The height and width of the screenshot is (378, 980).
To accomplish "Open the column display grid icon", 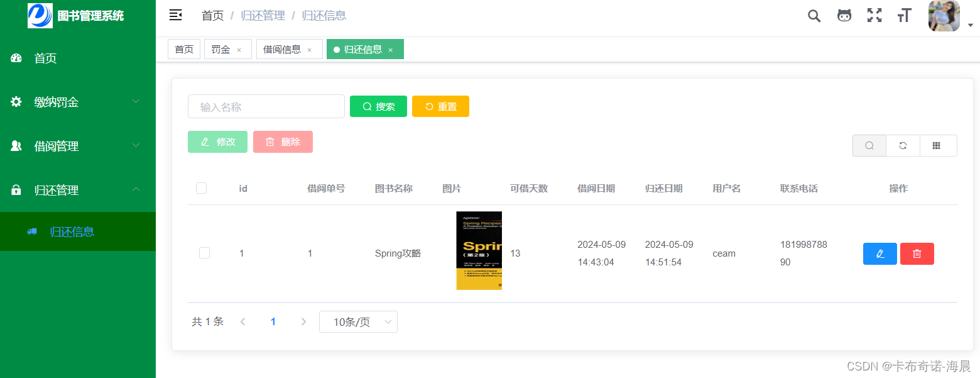I will (937, 145).
